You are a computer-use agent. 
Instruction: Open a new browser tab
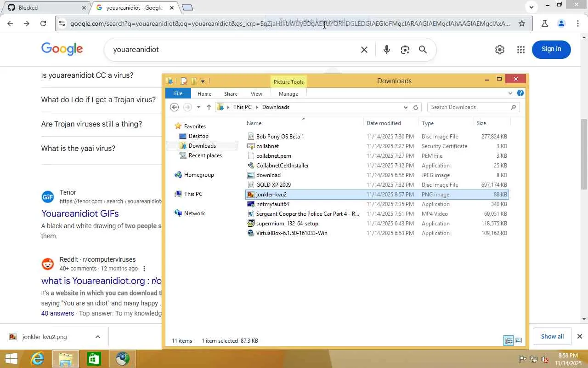click(187, 7)
